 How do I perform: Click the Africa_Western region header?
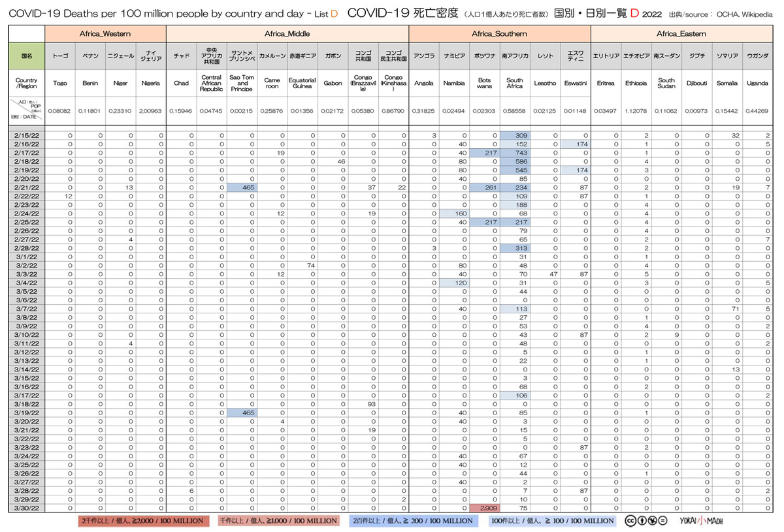point(106,33)
